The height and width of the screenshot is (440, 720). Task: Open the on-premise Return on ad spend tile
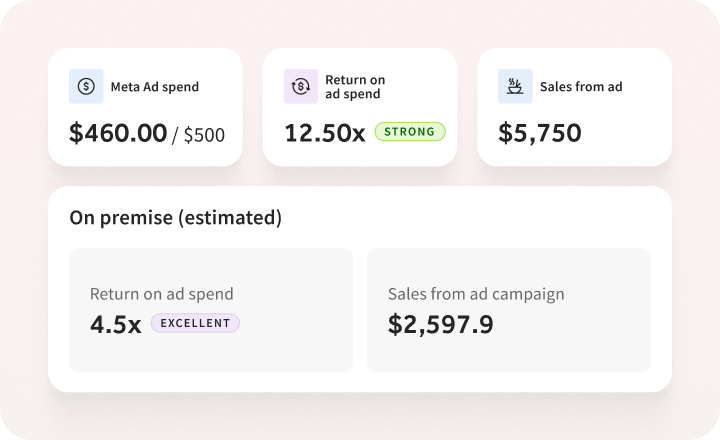coord(211,310)
